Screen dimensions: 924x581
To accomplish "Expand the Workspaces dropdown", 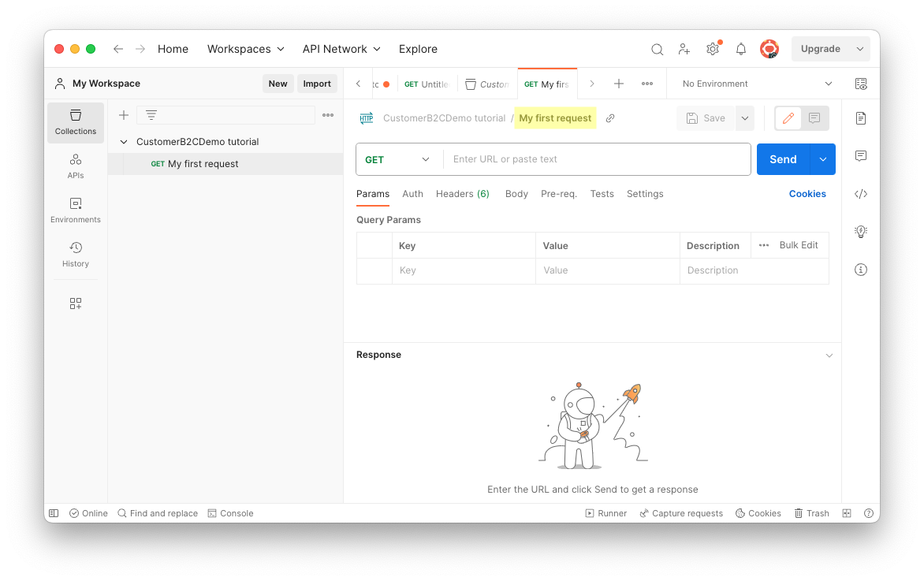I will (x=246, y=49).
